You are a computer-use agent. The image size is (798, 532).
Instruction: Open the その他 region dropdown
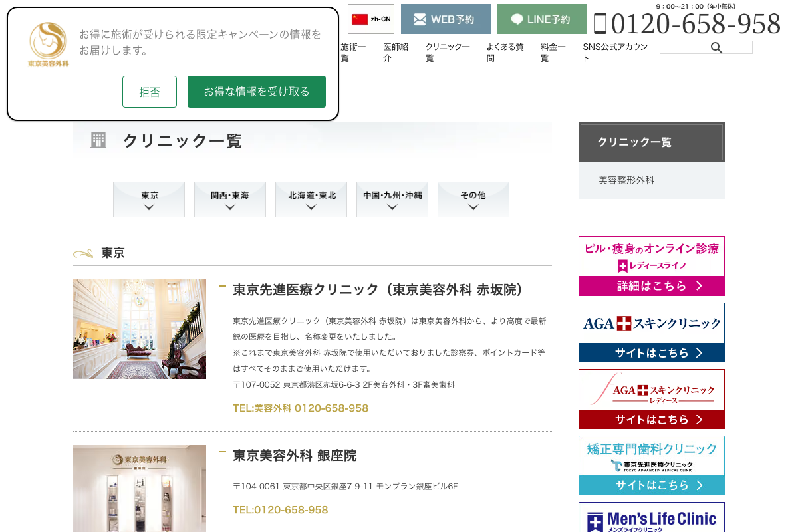[x=473, y=199]
